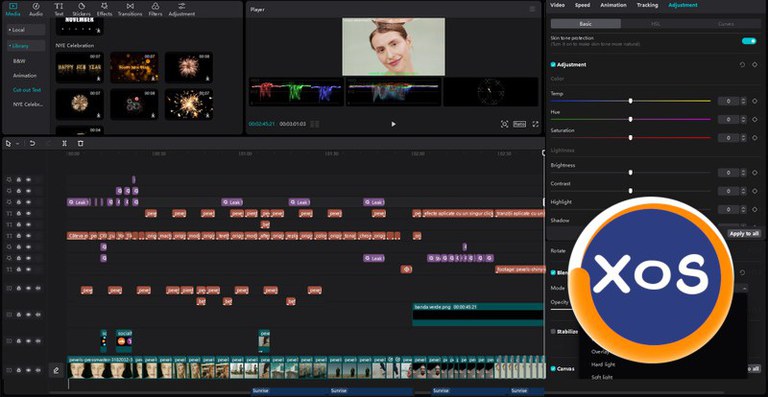Add a keyframe diamond for Temp
Image resolution: width=768 pixels, height=397 pixels.
coord(754,101)
